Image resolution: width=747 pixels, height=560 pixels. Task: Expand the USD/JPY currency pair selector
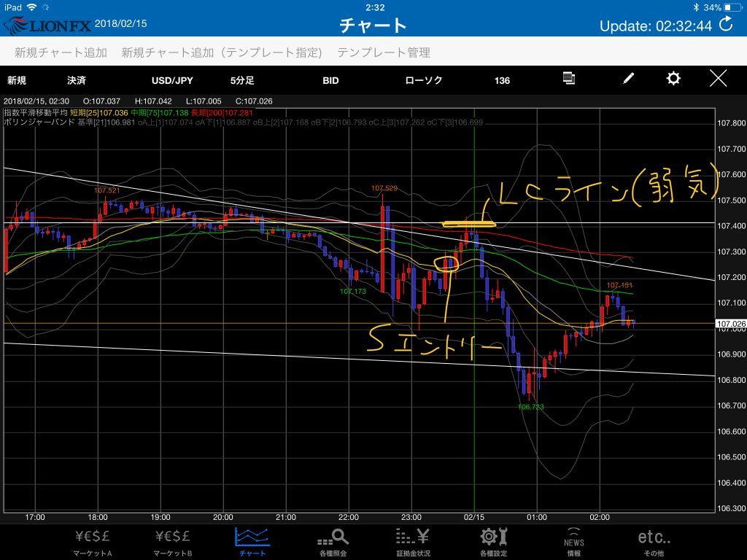pos(173,80)
